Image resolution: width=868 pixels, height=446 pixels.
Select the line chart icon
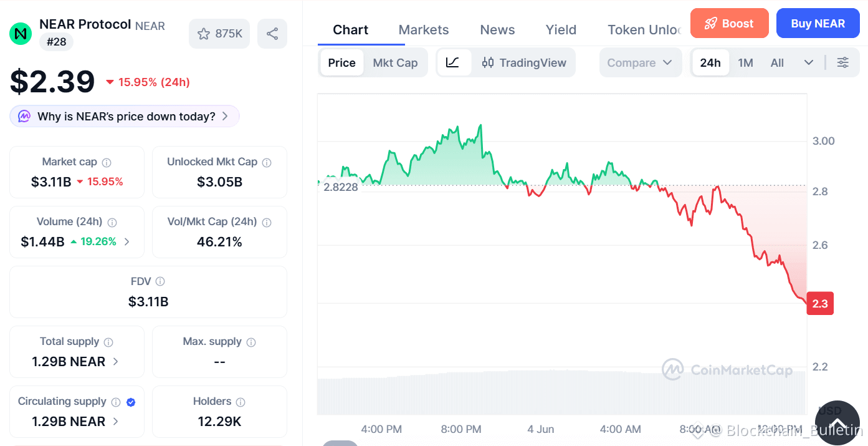[454, 62]
